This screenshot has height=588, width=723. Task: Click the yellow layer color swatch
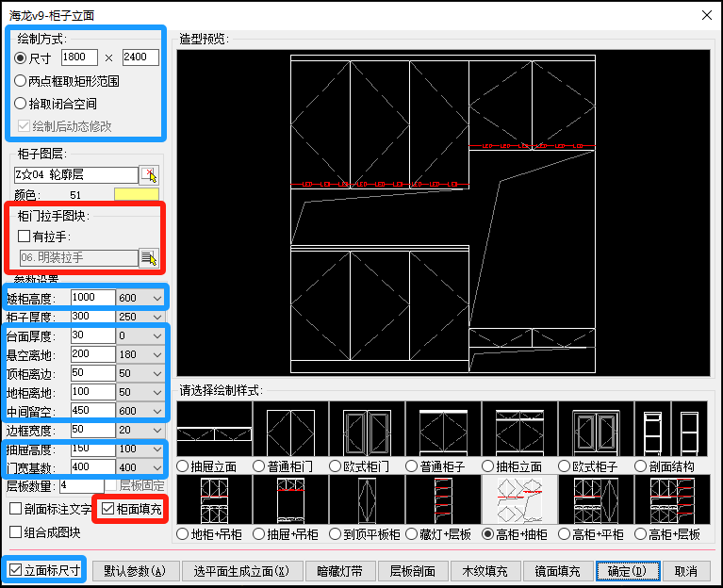[137, 195]
